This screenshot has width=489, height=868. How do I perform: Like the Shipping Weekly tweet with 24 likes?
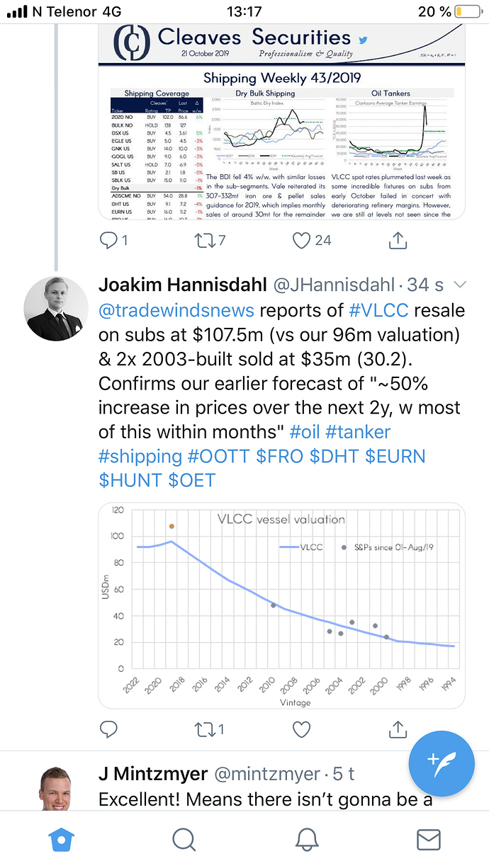point(312,241)
